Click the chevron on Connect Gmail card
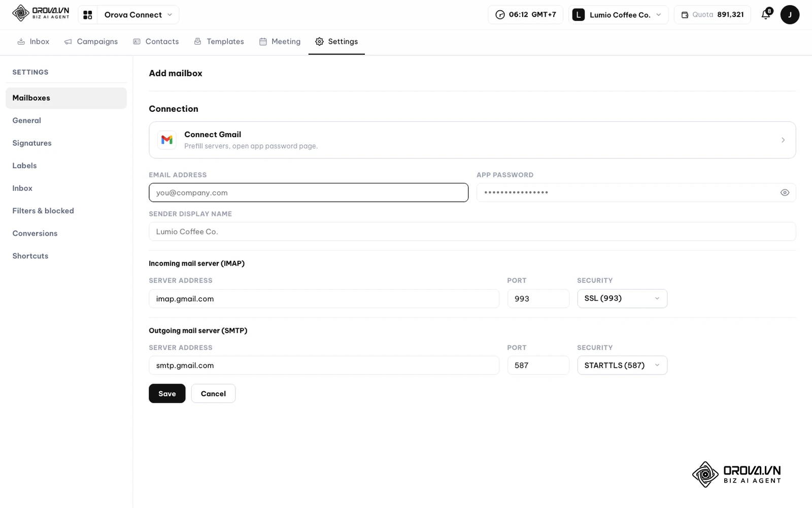Screen dimensions: 812x508 783,140
